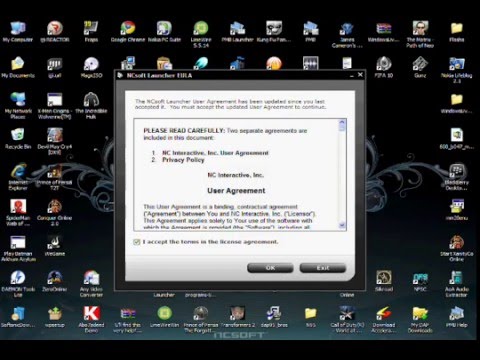Open the My Documents desktop icon
The image size is (480, 360).
pyautogui.click(x=18, y=67)
